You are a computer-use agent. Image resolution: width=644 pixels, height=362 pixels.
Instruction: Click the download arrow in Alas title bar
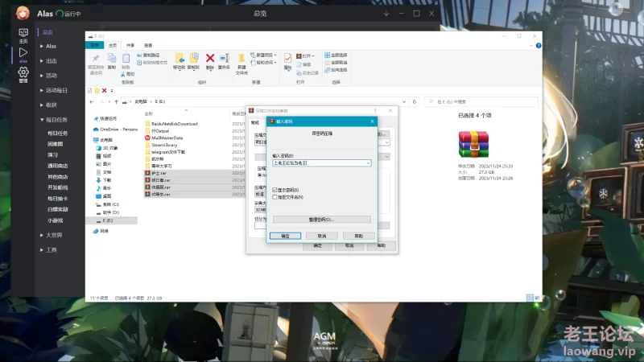[386, 14]
